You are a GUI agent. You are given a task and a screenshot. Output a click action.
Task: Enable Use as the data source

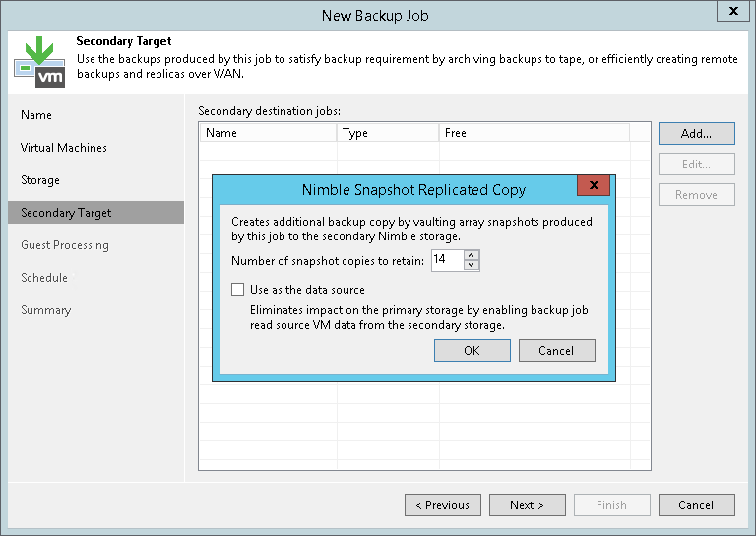point(237,290)
